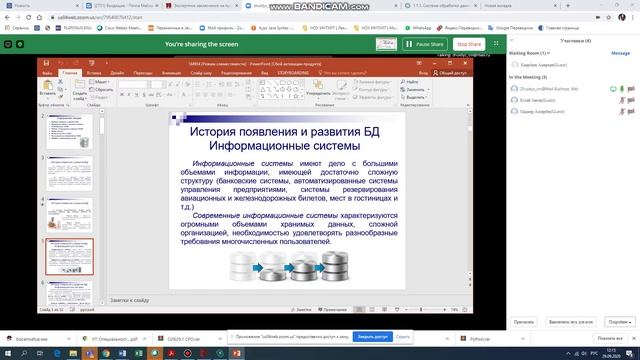Open the Replace (Заменить) dropdown arrow
The image size is (640, 360).
[x=429, y=90]
